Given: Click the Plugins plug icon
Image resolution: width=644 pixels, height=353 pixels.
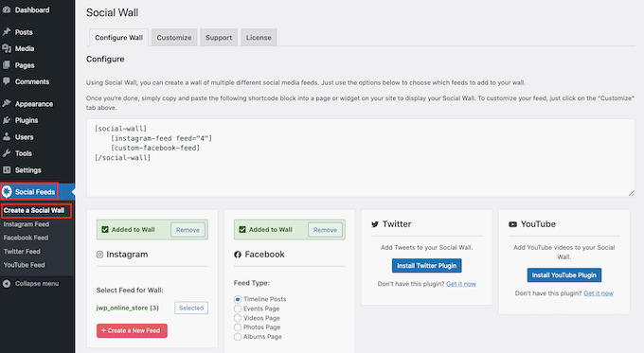Looking at the screenshot, I should tap(7, 120).
